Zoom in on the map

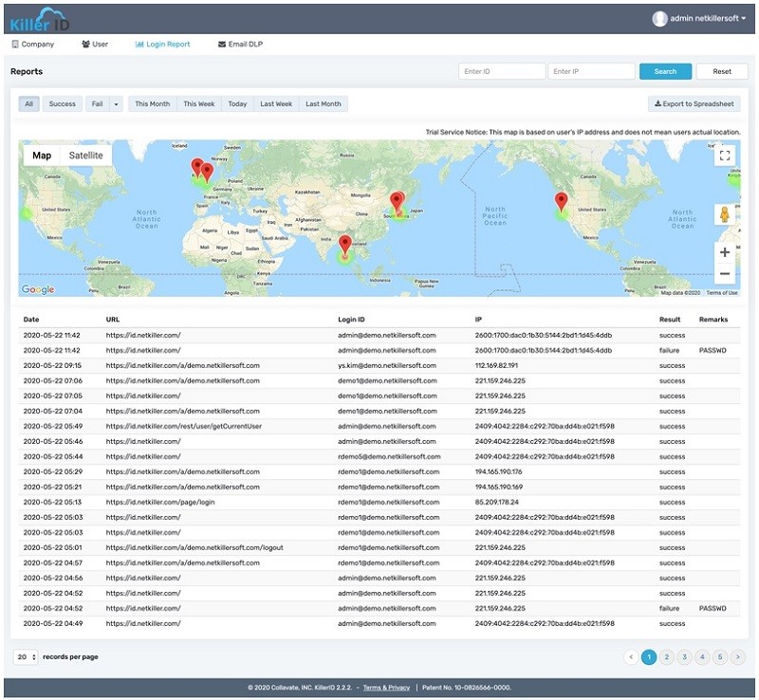(x=725, y=252)
